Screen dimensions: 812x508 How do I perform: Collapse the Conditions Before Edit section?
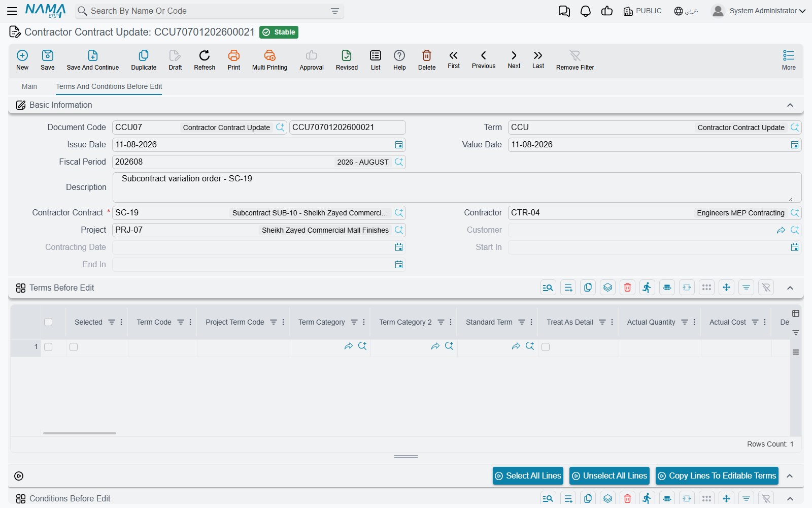click(790, 499)
